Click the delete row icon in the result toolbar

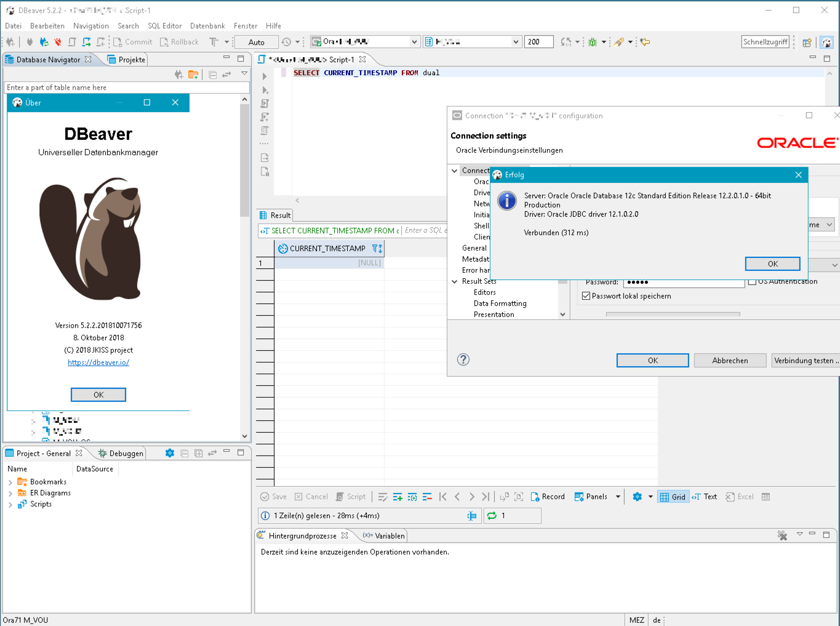click(427, 497)
